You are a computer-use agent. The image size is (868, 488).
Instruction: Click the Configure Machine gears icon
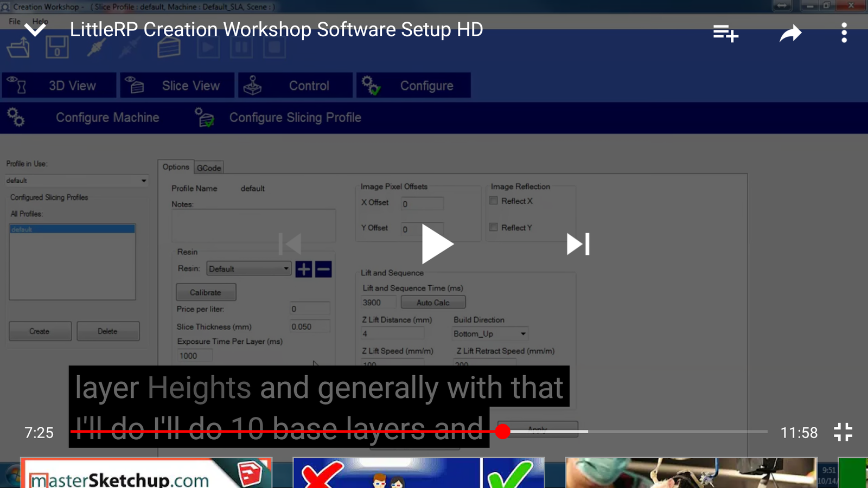click(16, 117)
